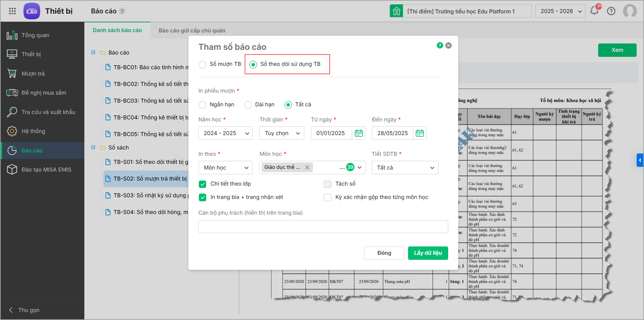Open the school year 2025 - 2026 selector
The image size is (644, 320).
coord(560,11)
